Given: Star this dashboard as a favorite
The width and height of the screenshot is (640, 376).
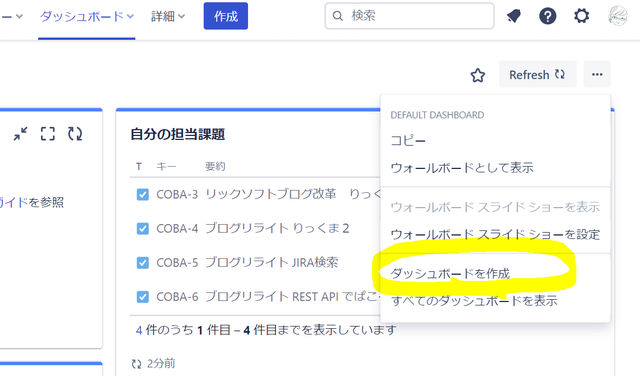Looking at the screenshot, I should pyautogui.click(x=478, y=75).
